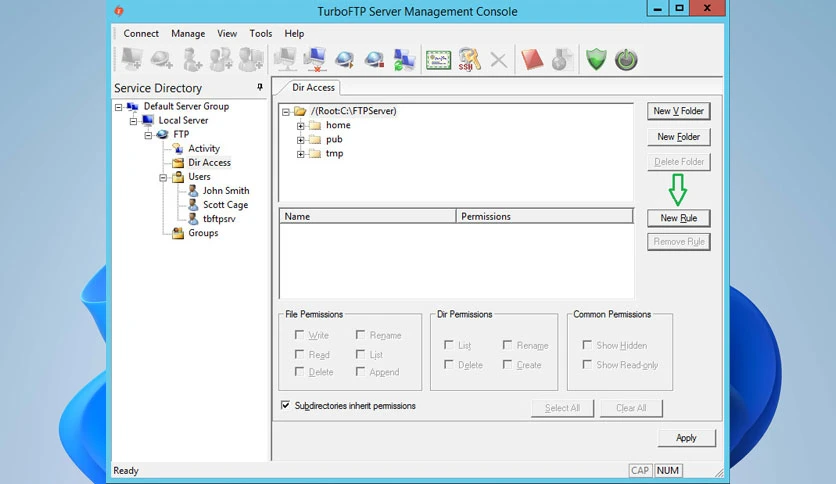Open the Activity tree item
This screenshot has height=484, width=836.
204,148
